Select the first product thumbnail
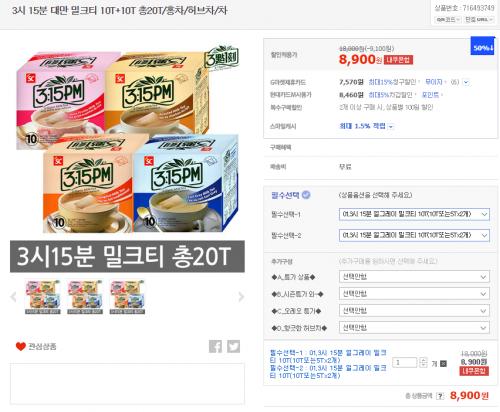 43,297
